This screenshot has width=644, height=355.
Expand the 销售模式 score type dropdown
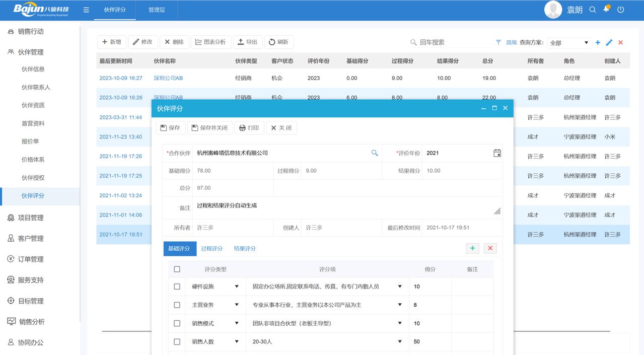237,323
